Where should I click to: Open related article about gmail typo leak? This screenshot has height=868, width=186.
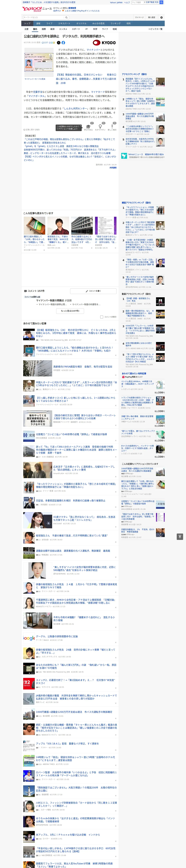tap(61, 146)
